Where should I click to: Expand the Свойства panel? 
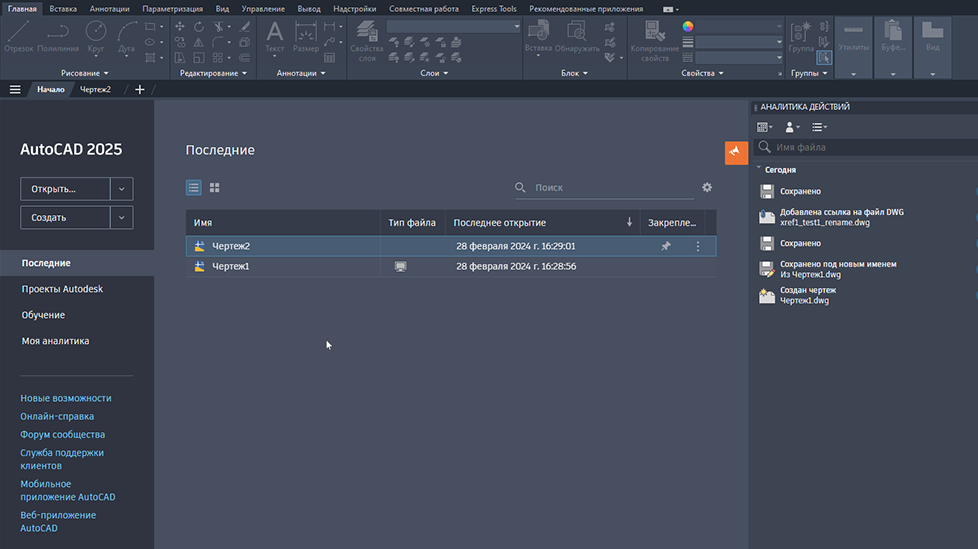click(702, 73)
